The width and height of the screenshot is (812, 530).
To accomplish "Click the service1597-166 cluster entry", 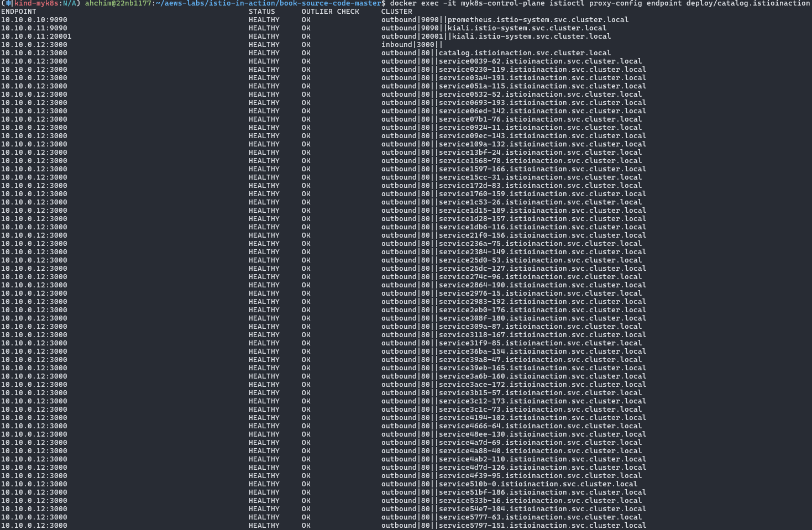I will click(514, 169).
